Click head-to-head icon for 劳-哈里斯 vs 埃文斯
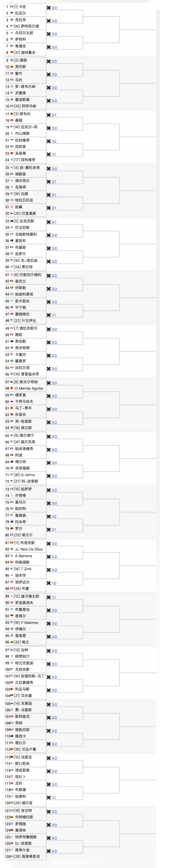The height and width of the screenshot is (868, 171). tap(49, 423)
